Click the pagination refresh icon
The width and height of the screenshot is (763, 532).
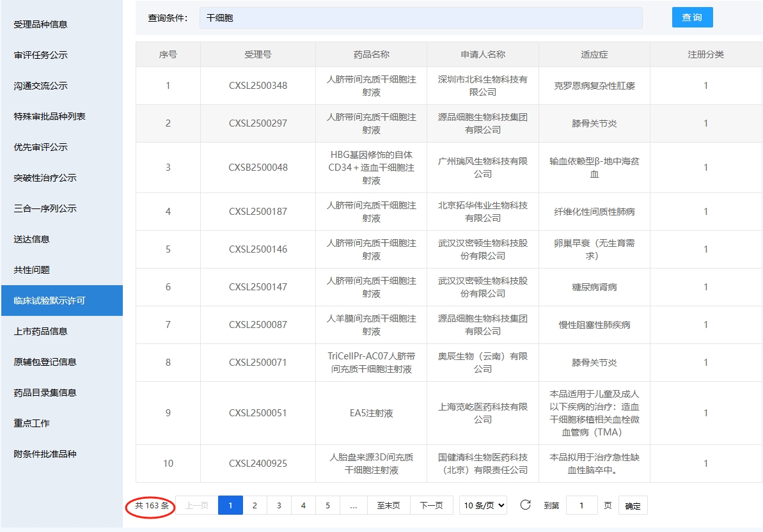(x=525, y=505)
